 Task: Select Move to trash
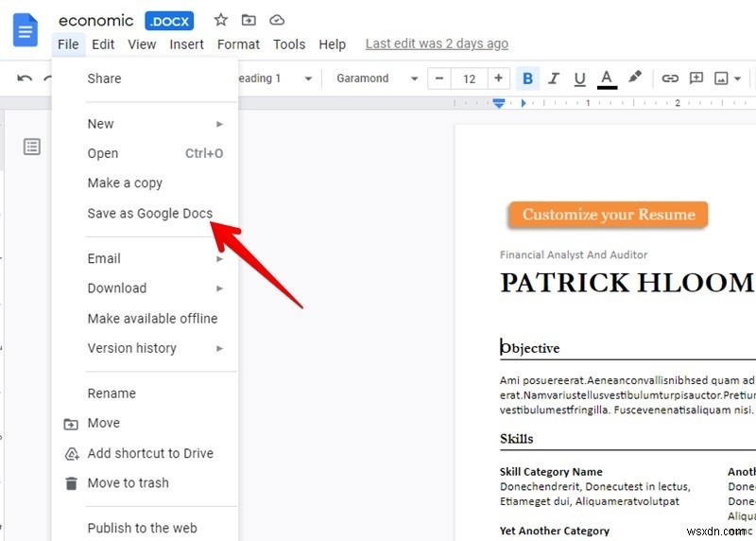coord(145,483)
